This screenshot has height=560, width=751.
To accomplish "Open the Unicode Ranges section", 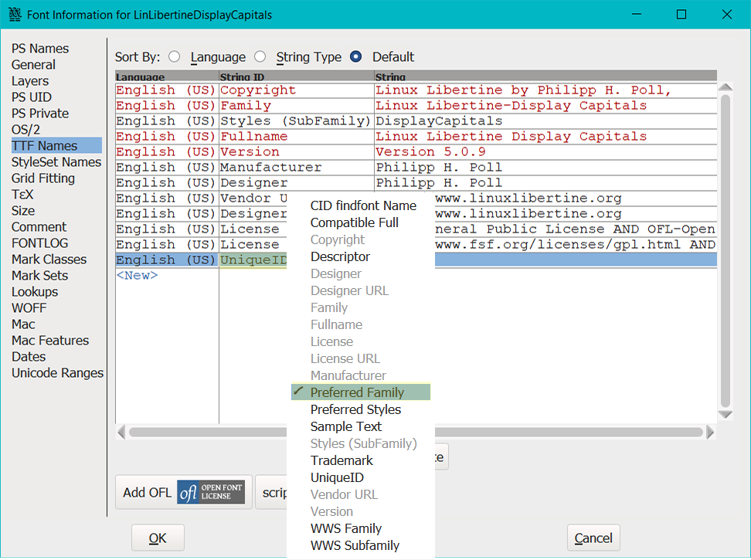I will 57,373.
